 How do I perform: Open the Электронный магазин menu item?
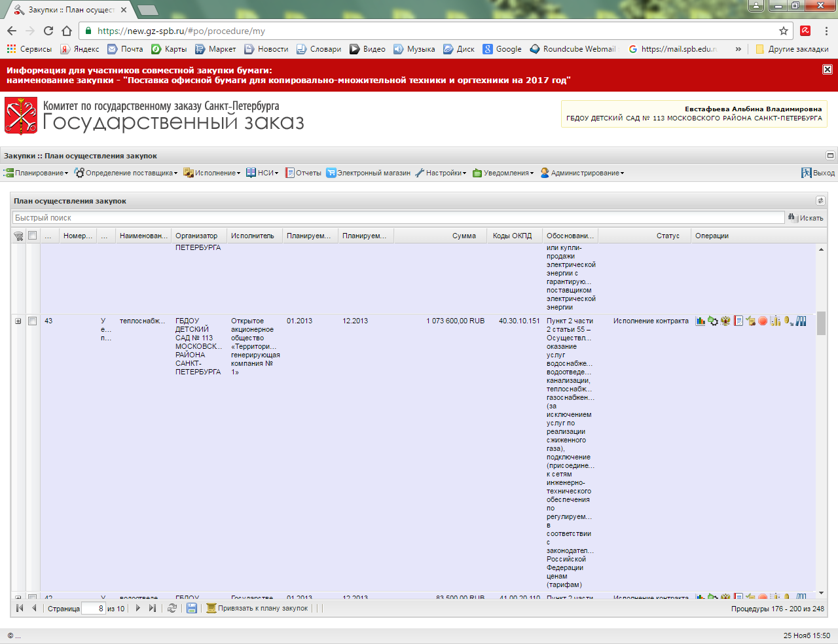369,173
